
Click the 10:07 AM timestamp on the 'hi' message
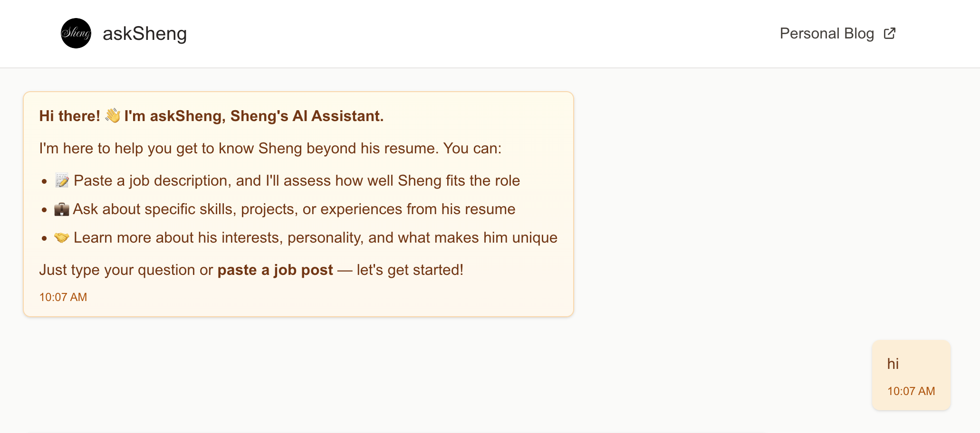click(x=910, y=391)
